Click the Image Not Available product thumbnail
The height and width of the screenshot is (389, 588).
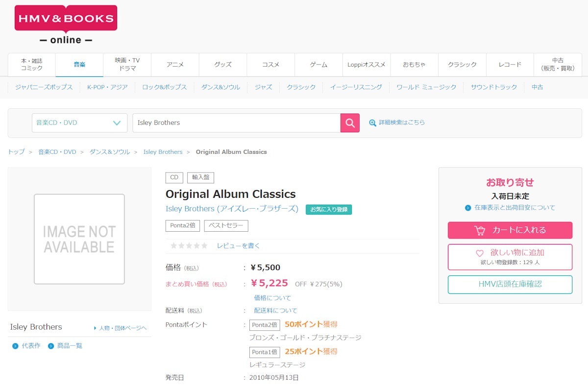79,239
